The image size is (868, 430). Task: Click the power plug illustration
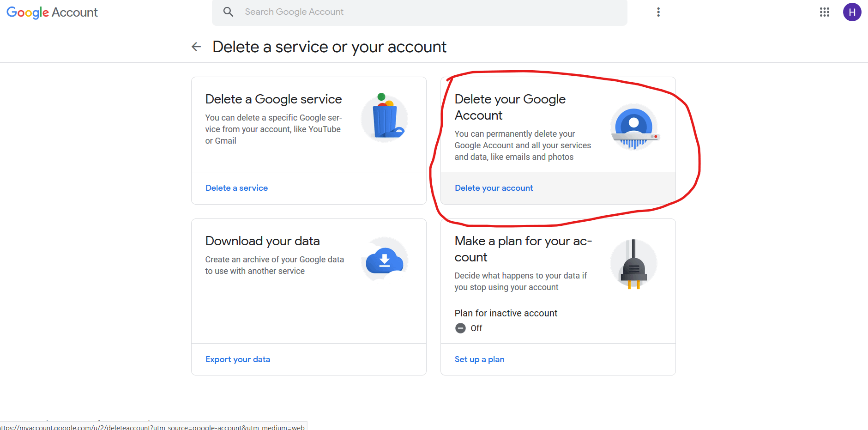tap(633, 263)
